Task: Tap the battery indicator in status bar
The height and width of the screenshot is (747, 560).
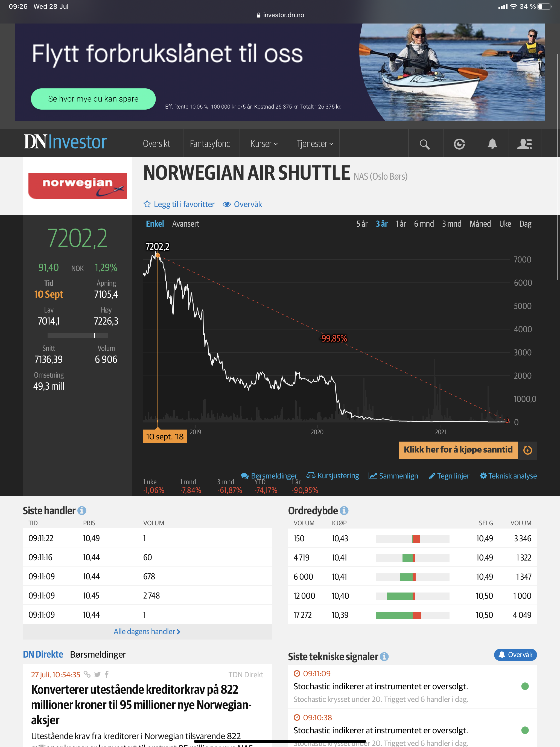Action: 544,6
